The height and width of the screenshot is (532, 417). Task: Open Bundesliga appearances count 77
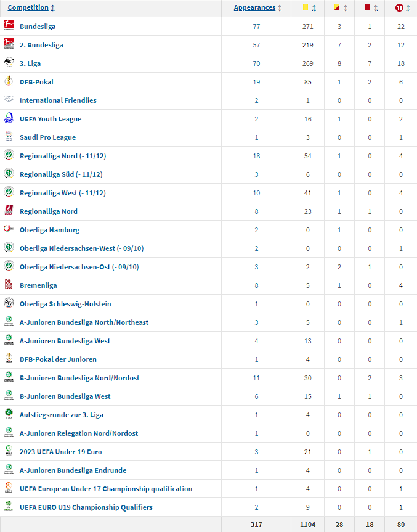(x=256, y=27)
